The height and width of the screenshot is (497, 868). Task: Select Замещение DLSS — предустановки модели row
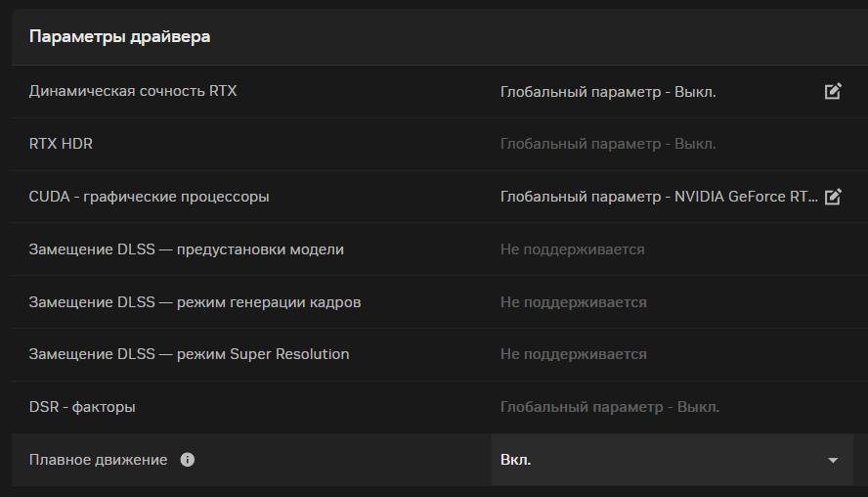coord(186,249)
